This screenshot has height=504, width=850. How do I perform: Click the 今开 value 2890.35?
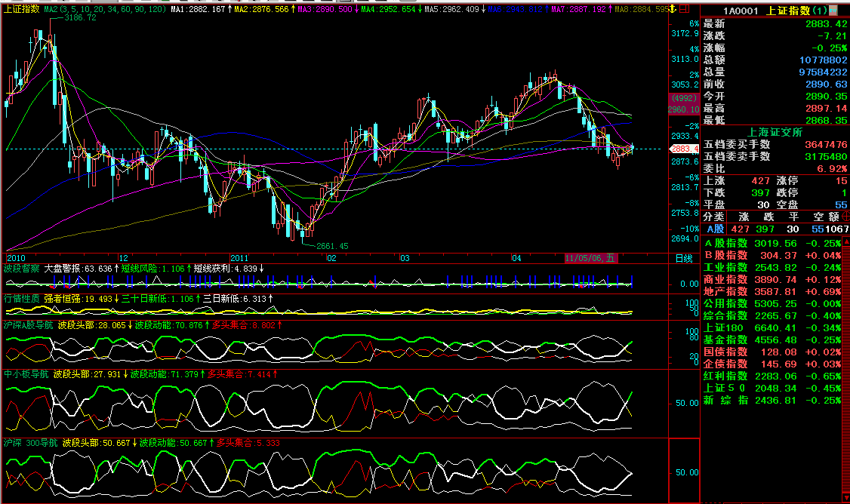826,97
